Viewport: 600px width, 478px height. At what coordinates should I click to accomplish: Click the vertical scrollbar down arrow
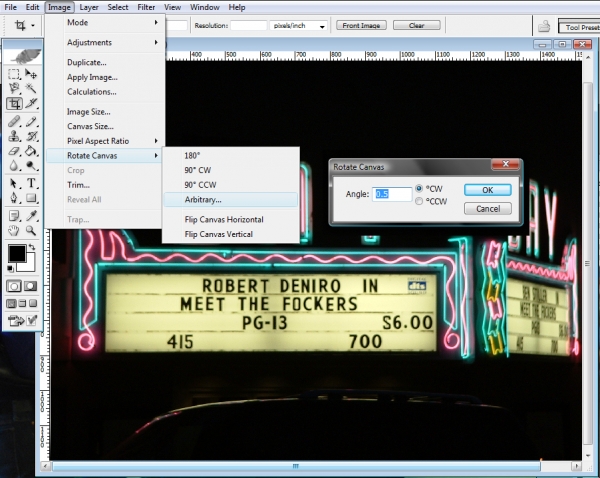588,456
